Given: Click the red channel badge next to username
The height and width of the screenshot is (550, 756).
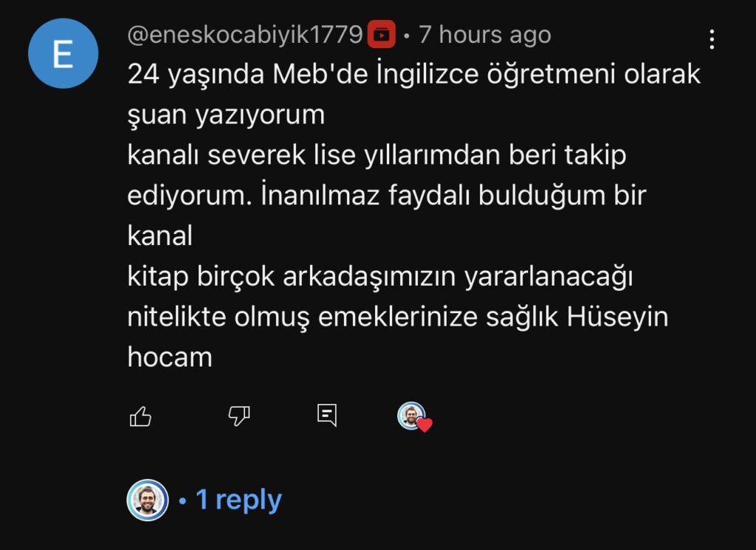Looking at the screenshot, I should click(382, 35).
